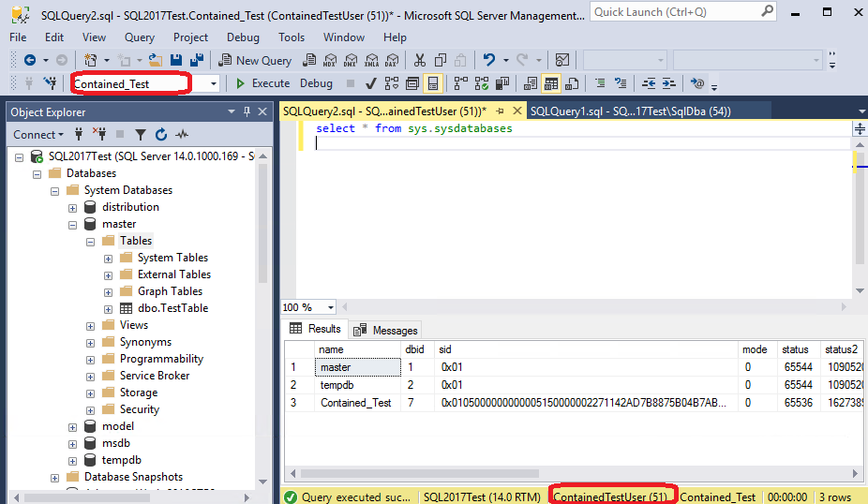Save the current query with the Save icon

tap(176, 60)
